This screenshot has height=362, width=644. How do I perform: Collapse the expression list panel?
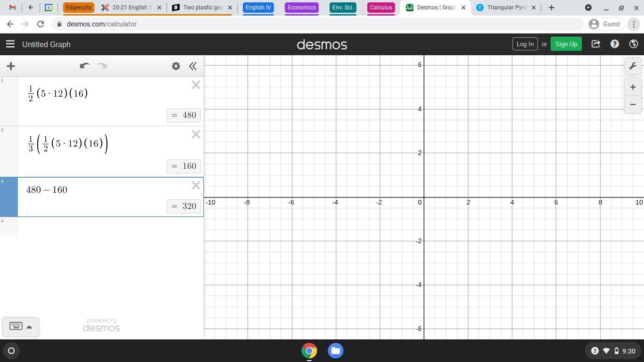(x=193, y=66)
